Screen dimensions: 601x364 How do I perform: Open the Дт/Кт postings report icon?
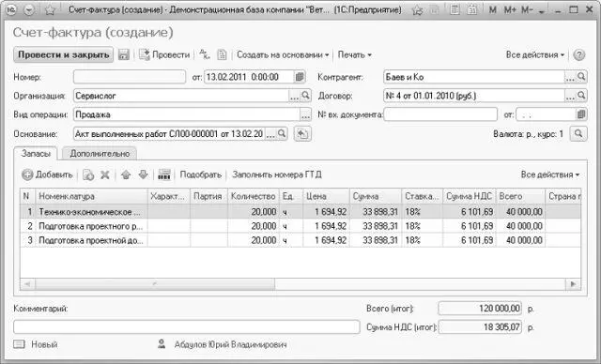tap(205, 54)
